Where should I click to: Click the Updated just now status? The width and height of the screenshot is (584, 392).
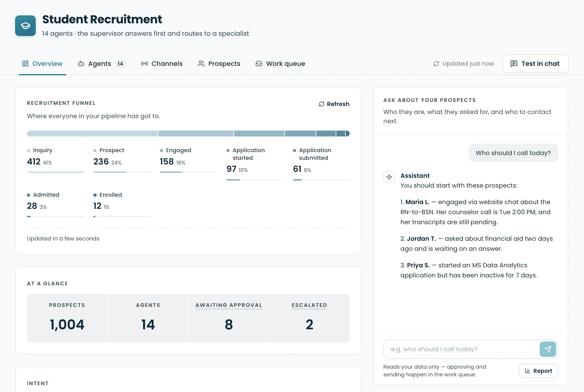pos(464,64)
